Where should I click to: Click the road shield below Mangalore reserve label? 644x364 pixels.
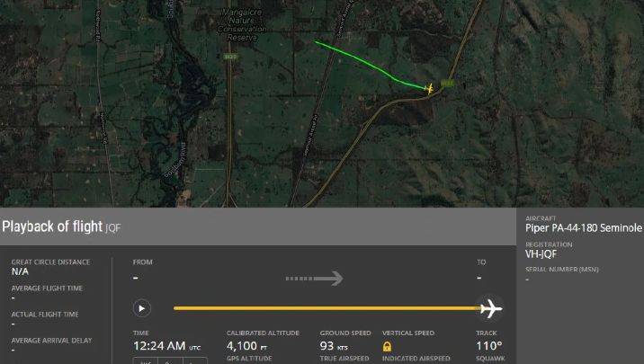coord(230,57)
